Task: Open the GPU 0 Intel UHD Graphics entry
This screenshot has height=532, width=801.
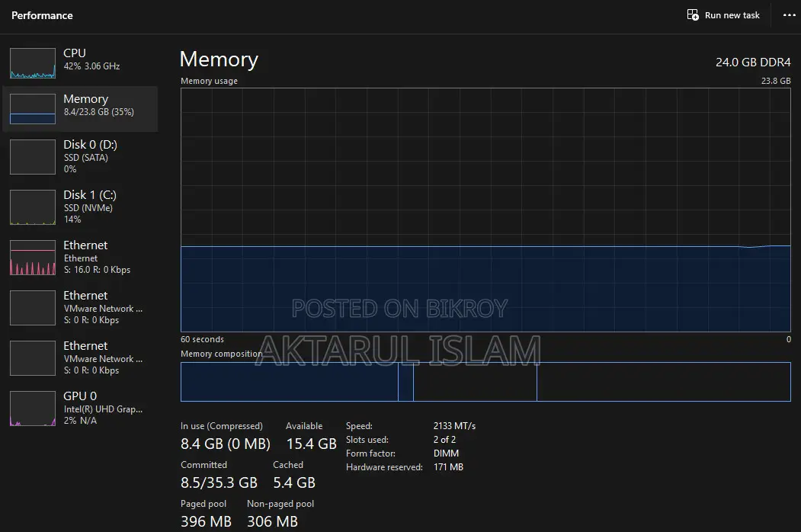Action: 80,409
